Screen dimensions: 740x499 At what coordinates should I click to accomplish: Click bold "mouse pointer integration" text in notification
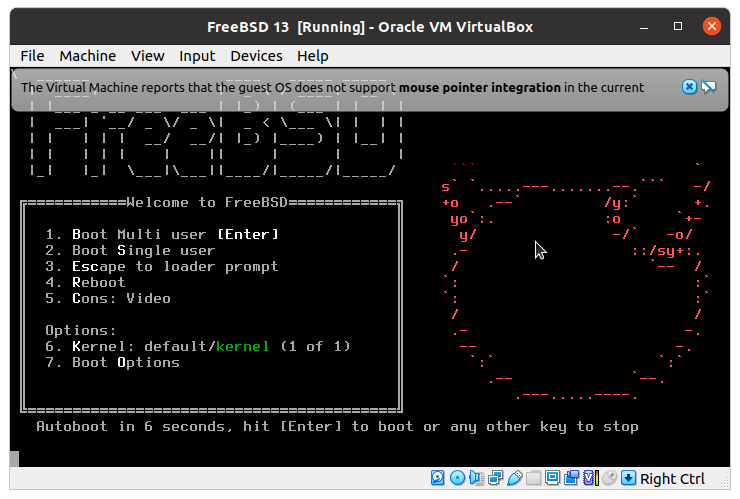[479, 87]
